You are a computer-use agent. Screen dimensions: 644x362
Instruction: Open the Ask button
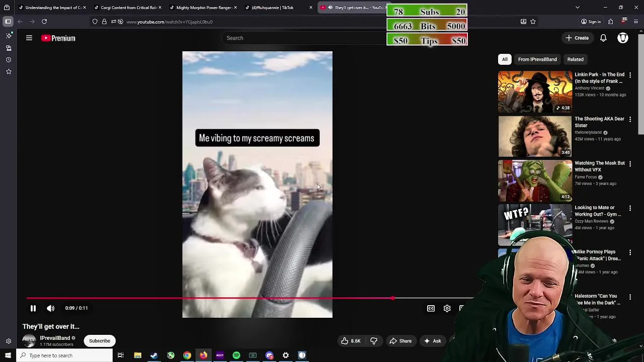[433, 341]
